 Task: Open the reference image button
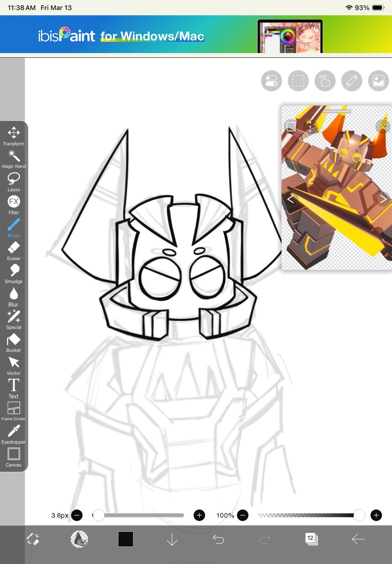pos(378,81)
